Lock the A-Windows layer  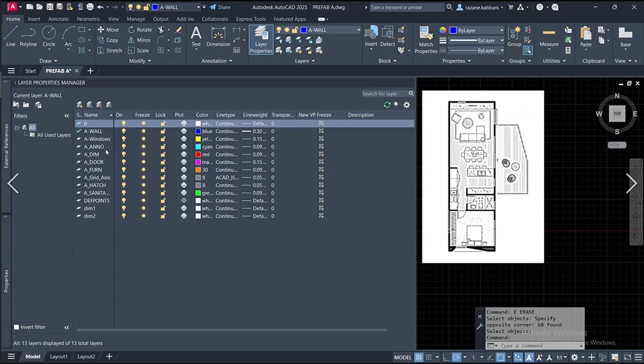tap(163, 139)
